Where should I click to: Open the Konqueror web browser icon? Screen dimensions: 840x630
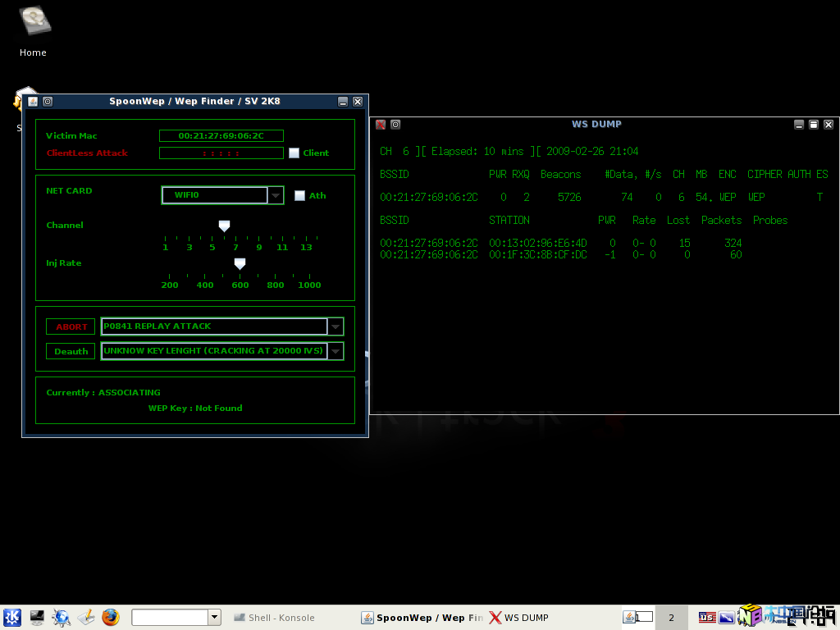coord(62,618)
